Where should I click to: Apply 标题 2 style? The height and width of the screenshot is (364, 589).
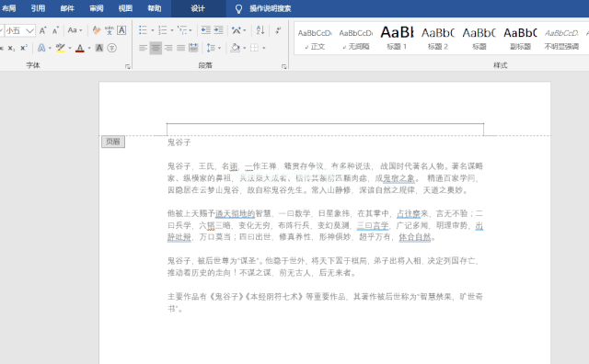click(x=438, y=39)
